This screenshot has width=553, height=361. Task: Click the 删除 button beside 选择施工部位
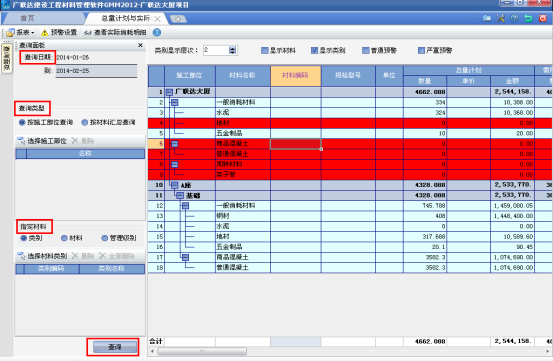(83, 141)
